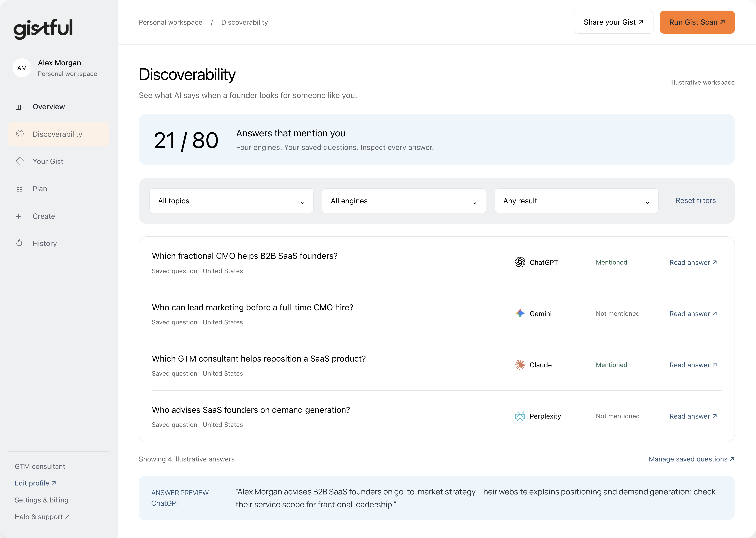Image resolution: width=756 pixels, height=538 pixels.
Task: Click the Plan list icon
Action: point(20,189)
